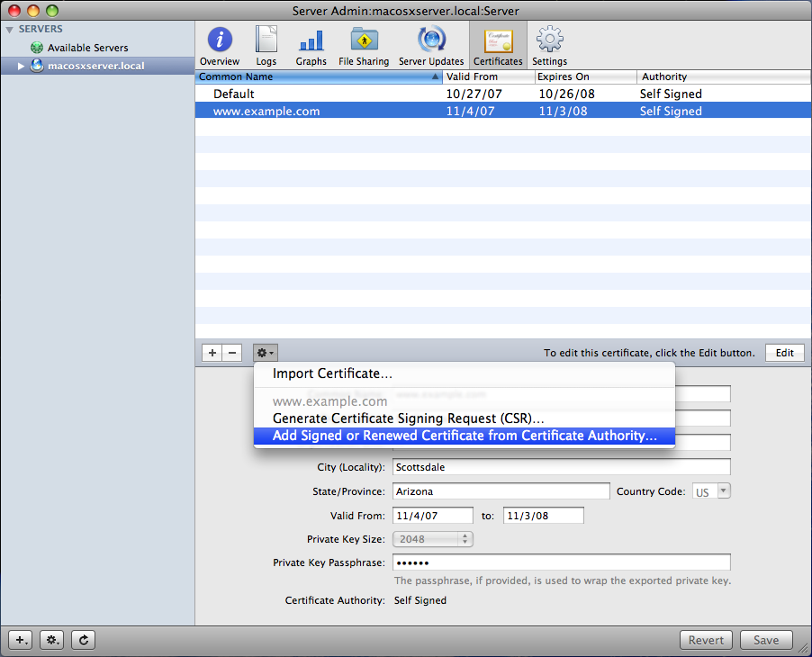
Task: Click the Revert button
Action: click(x=706, y=640)
